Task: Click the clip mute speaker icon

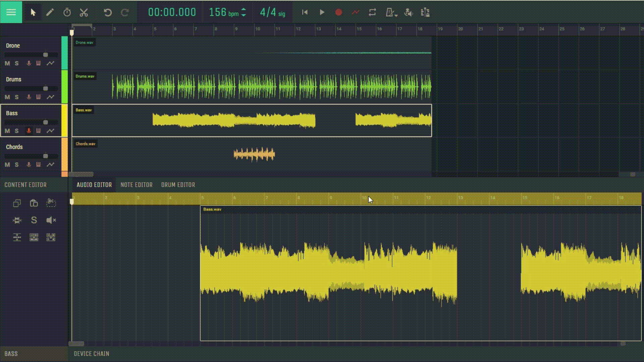Action: 51,220
